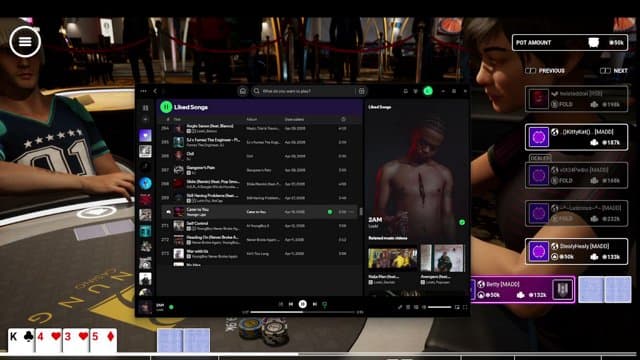Open the mini player icon
The height and width of the screenshot is (360, 640).
457,307
